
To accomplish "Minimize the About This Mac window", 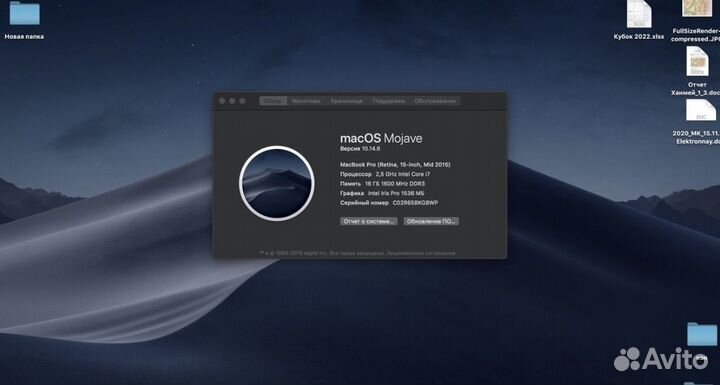I will [x=232, y=101].
